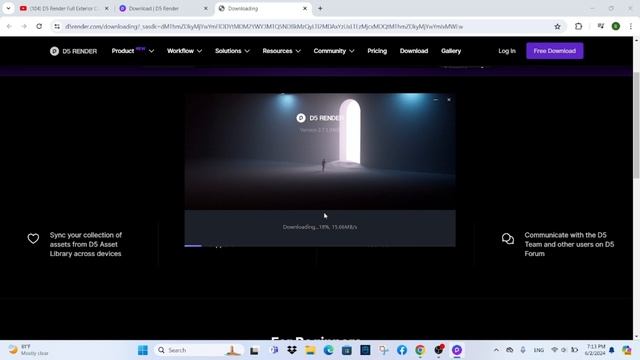Visit the Gallery link
This screenshot has width=640, height=360.
coord(451,51)
